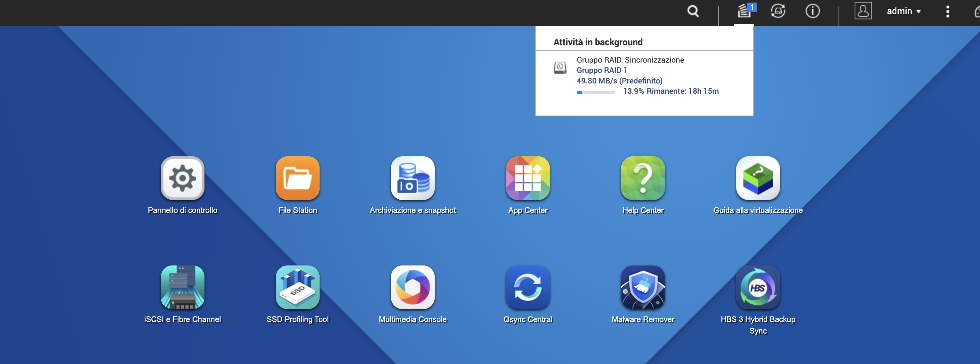Open the App Center
Image resolution: width=980 pixels, height=364 pixels.
click(x=528, y=178)
